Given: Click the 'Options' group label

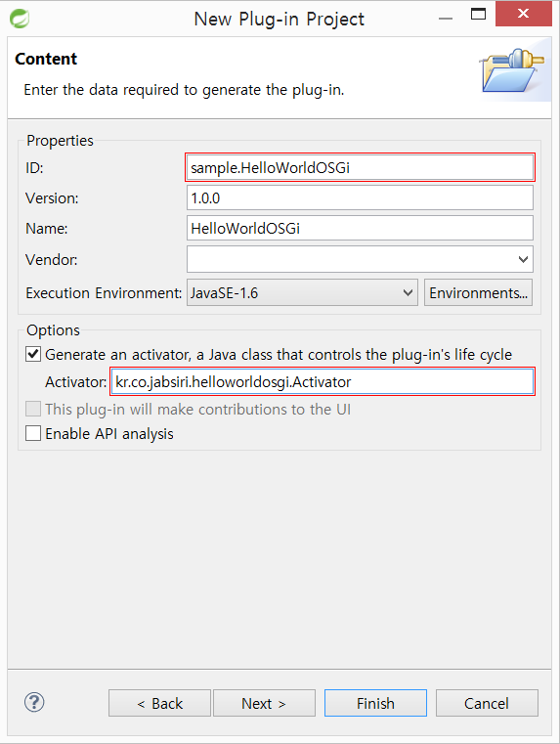Looking at the screenshot, I should click(53, 330).
